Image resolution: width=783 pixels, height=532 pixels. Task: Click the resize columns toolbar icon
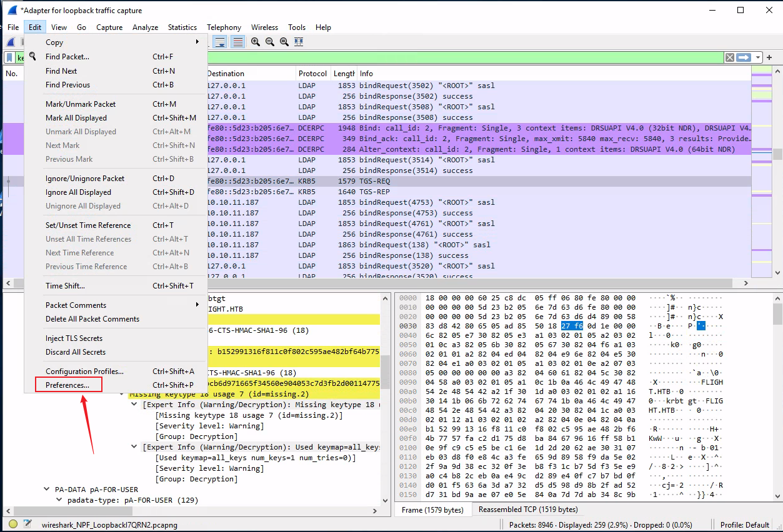299,42
